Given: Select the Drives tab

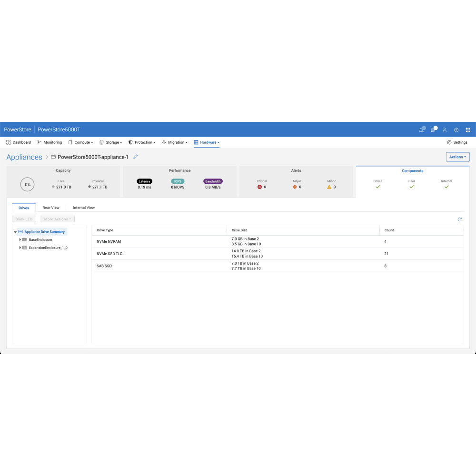Looking at the screenshot, I should [24, 208].
